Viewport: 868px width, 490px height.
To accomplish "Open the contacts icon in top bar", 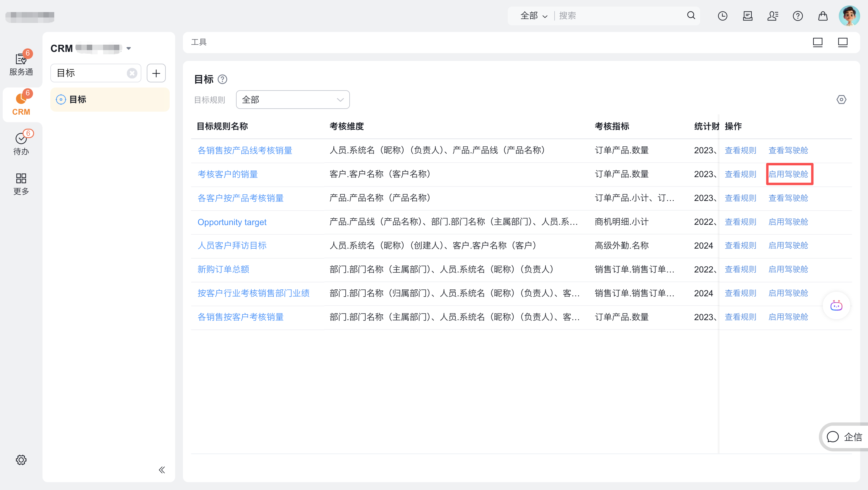I will [773, 15].
